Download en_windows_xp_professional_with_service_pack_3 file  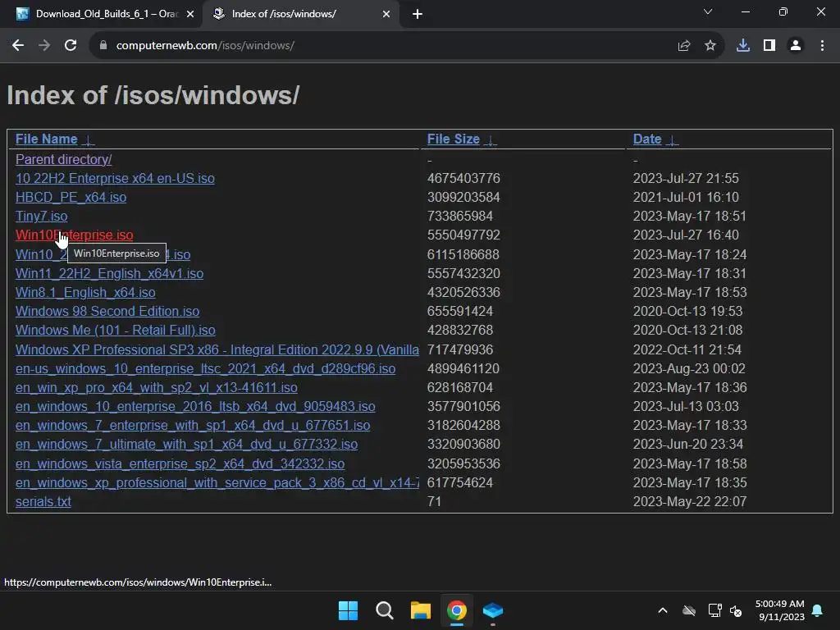217,482
